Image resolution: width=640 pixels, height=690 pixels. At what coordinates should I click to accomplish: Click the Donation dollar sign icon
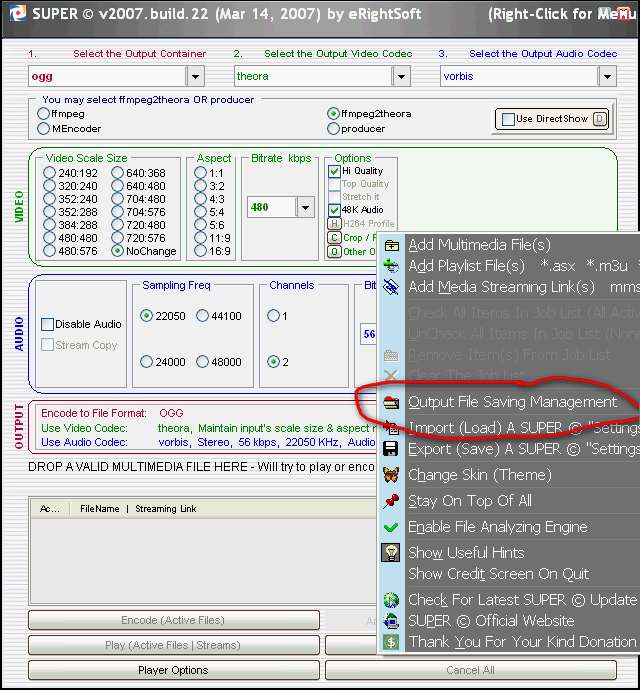coord(391,642)
